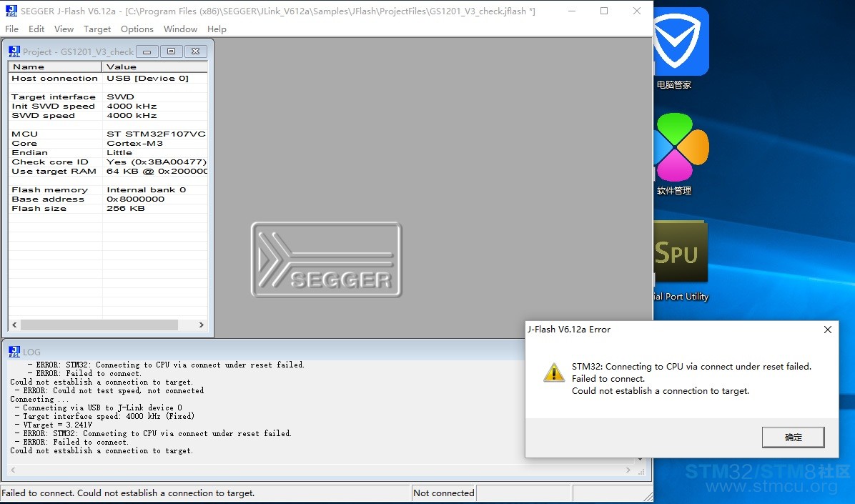Click the Value column header
The image size is (855, 504).
point(155,66)
